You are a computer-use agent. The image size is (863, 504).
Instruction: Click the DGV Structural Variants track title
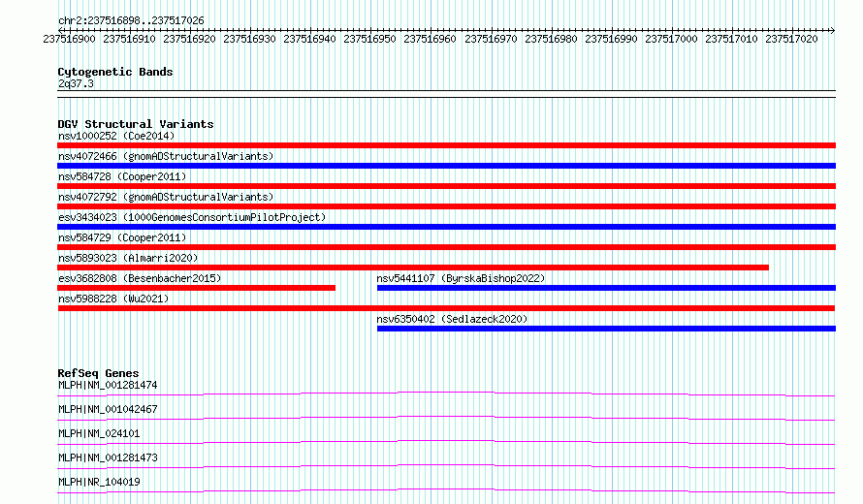pos(136,124)
